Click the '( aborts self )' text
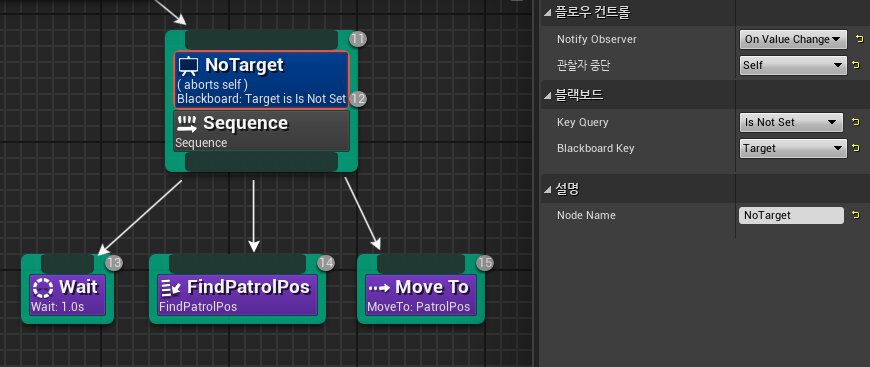This screenshot has width=870, height=367. click(212, 86)
